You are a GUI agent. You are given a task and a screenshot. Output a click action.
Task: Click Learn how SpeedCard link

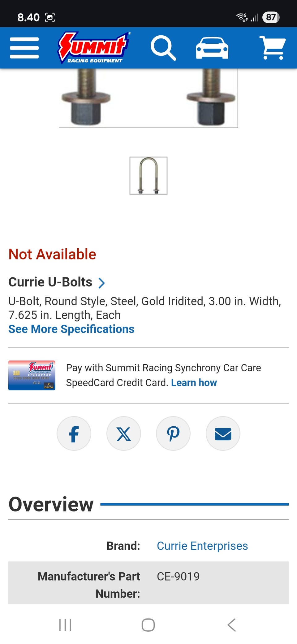coord(194,383)
